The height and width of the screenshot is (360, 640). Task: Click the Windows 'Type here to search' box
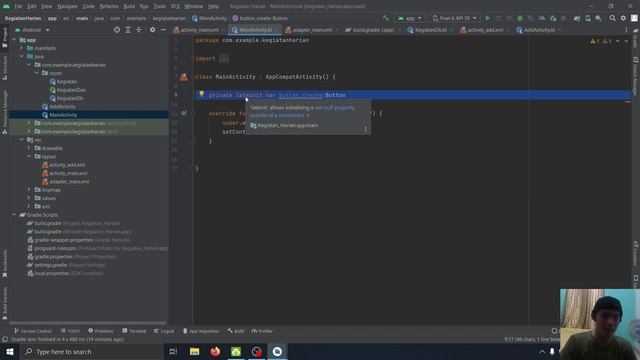[92, 351]
